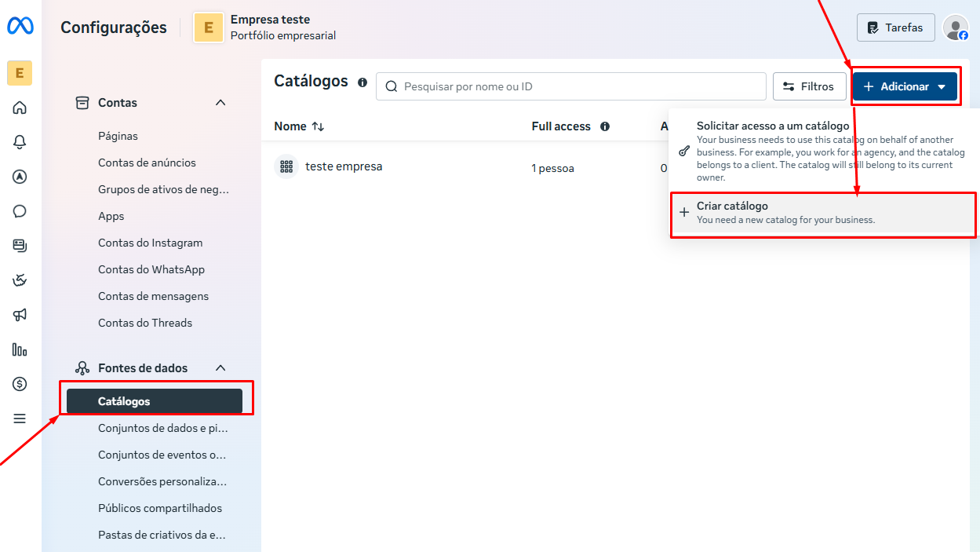Click the handshake icon in left rail
This screenshot has width=980, height=552.
[x=20, y=280]
